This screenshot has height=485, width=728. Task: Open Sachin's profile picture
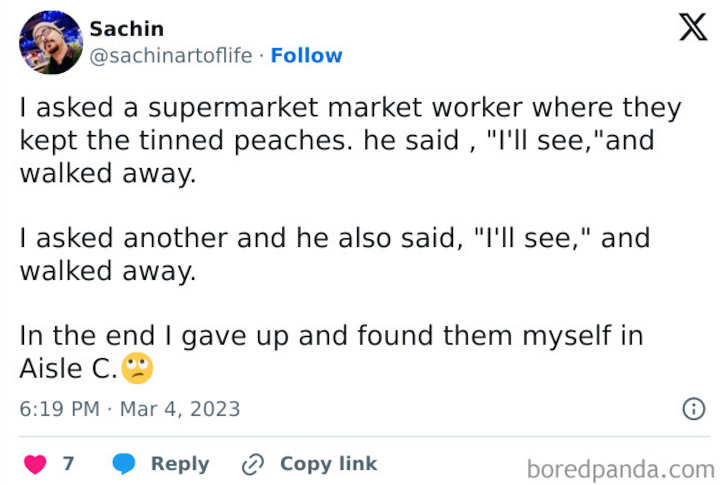pyautogui.click(x=50, y=42)
